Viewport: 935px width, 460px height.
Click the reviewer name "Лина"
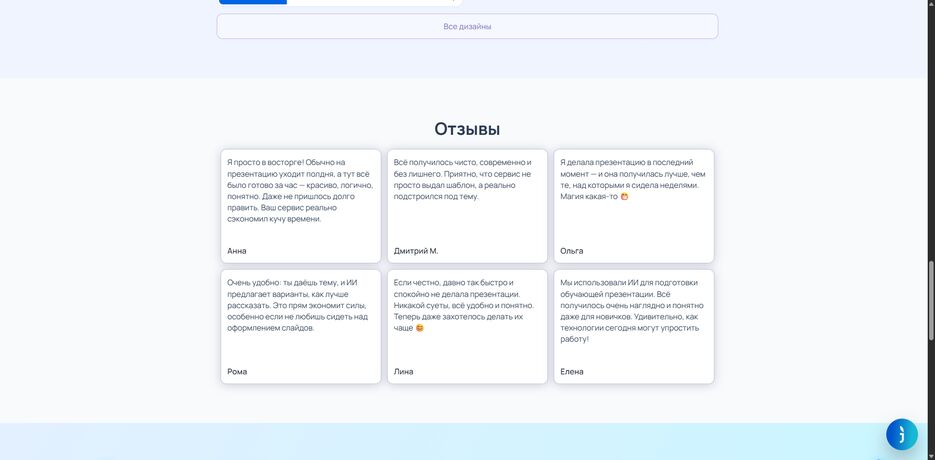pyautogui.click(x=403, y=371)
